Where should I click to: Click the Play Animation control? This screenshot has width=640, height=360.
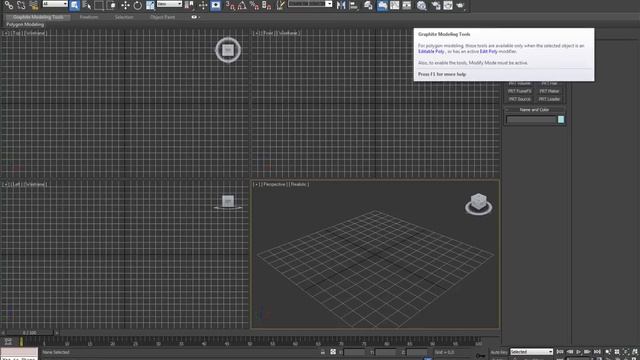[578, 352]
